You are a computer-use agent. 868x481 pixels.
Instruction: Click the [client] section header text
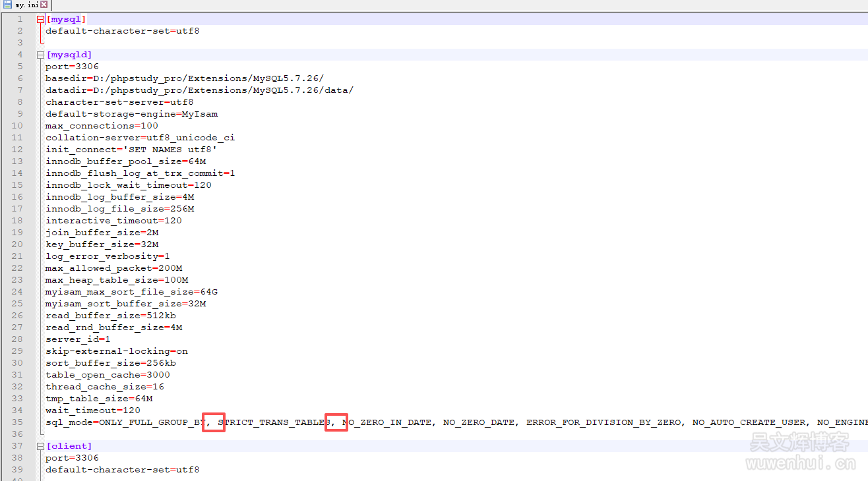coord(69,446)
